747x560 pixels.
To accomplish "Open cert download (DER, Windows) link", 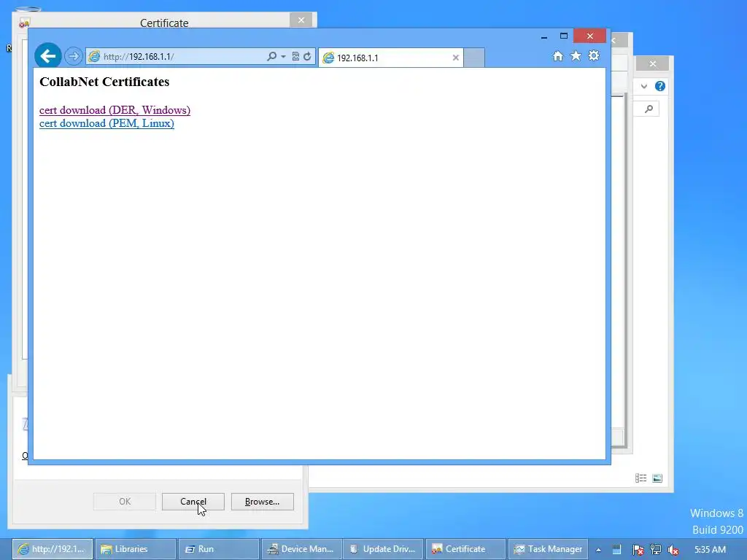I will (x=115, y=110).
